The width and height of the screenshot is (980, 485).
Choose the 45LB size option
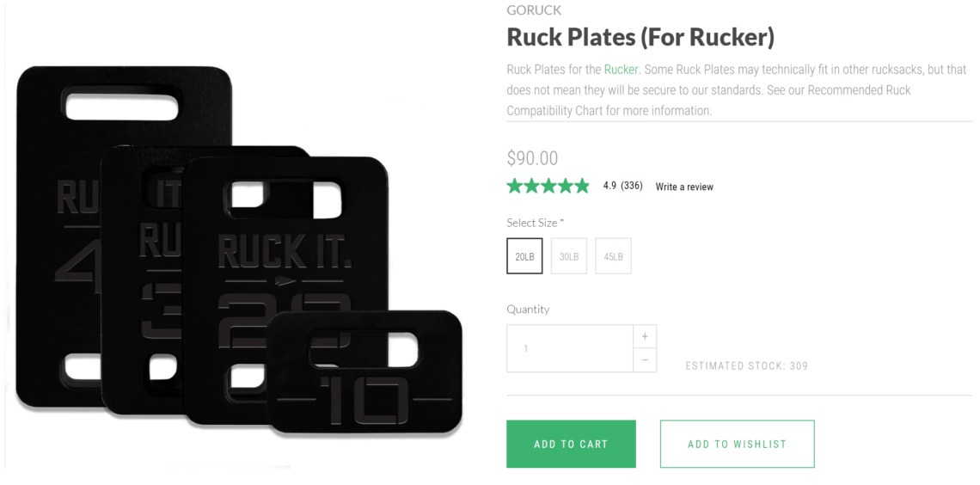coord(613,256)
